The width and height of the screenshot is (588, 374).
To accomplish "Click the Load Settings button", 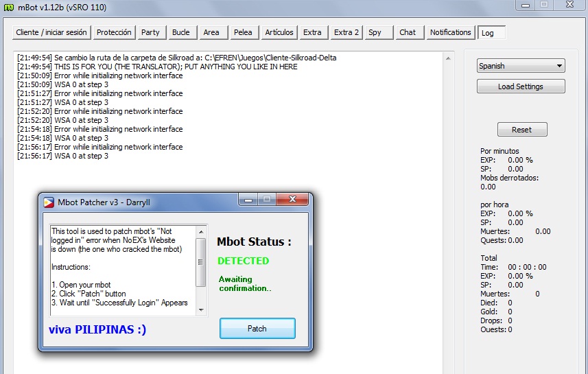I will [x=521, y=86].
